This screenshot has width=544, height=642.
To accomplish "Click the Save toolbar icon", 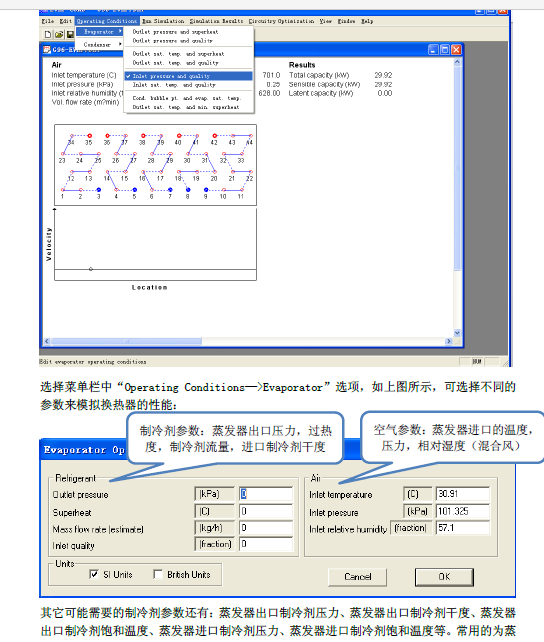I will 70,35.
